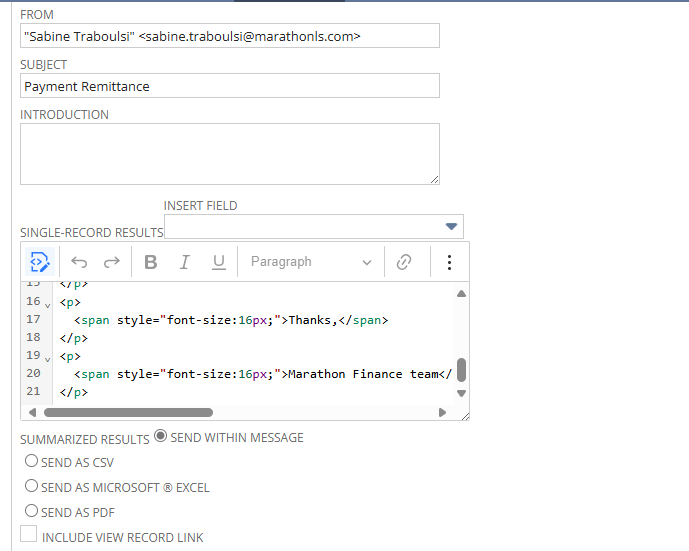Click the Undo arrow in editor toolbar

coord(79,262)
